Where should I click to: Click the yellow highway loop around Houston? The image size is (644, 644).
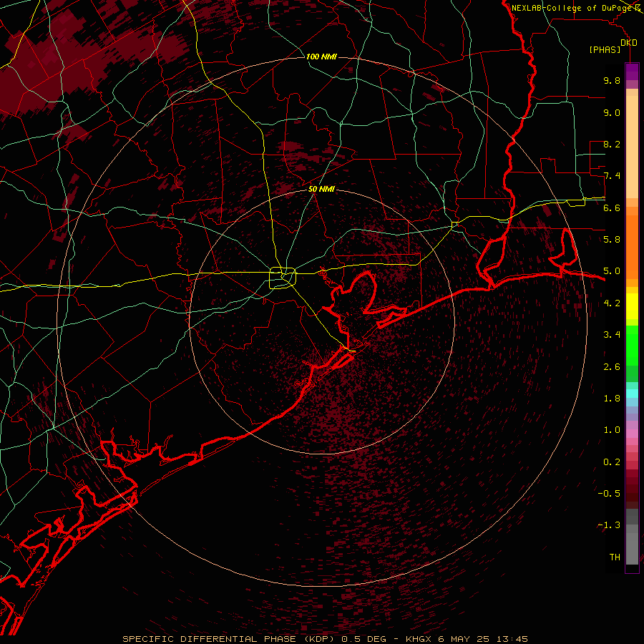tap(283, 278)
